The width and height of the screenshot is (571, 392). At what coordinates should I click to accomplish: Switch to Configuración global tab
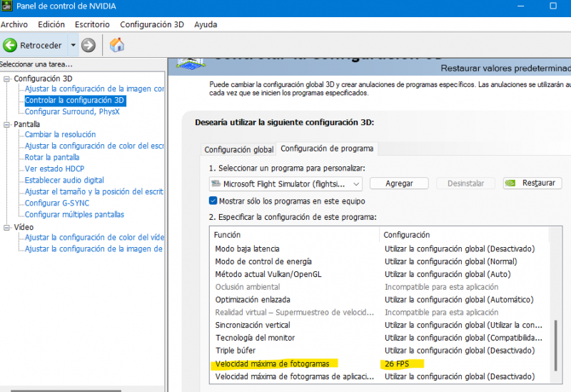tap(239, 150)
